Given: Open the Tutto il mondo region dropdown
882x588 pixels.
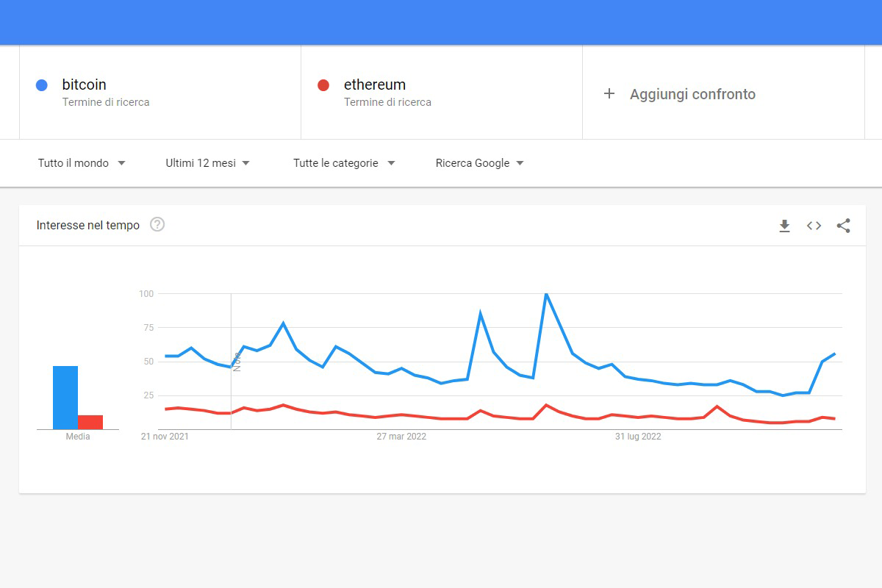Looking at the screenshot, I should (x=82, y=163).
